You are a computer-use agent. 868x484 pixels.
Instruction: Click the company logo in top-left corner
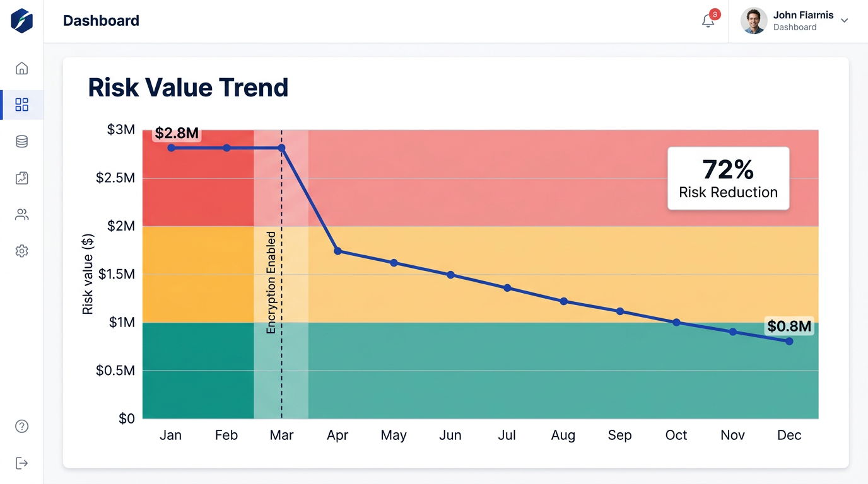click(x=21, y=21)
